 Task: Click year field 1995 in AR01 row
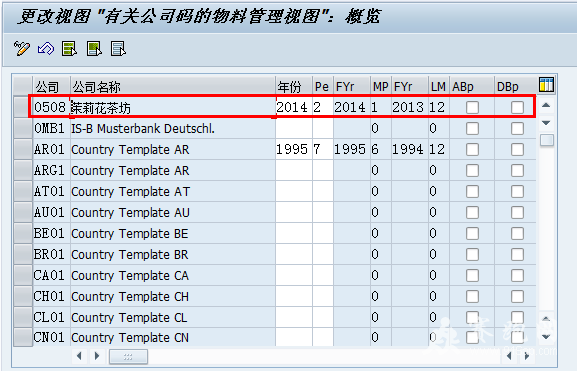pos(294,149)
